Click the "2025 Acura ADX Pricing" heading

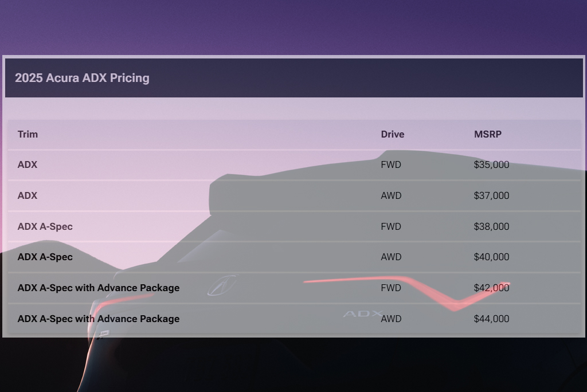pyautogui.click(x=82, y=78)
